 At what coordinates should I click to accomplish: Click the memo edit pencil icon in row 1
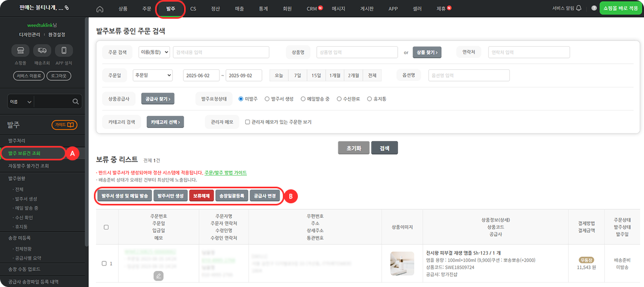point(158,276)
